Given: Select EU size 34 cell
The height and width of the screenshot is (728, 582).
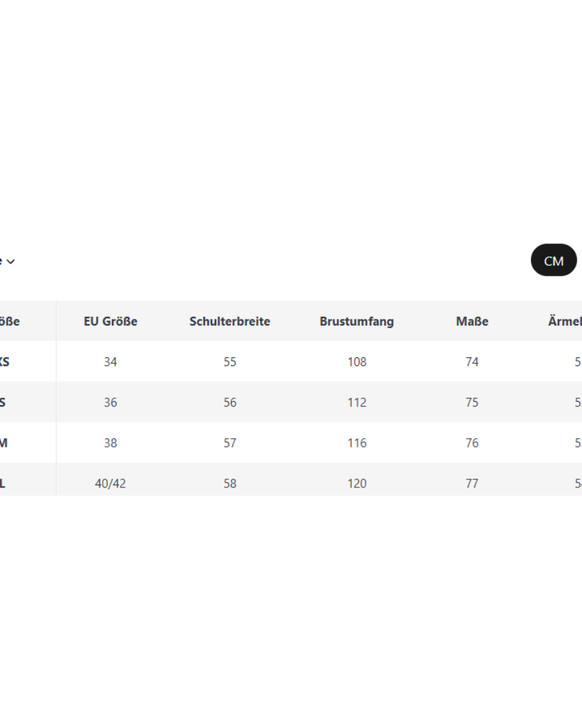Looking at the screenshot, I should pyautogui.click(x=110, y=362).
